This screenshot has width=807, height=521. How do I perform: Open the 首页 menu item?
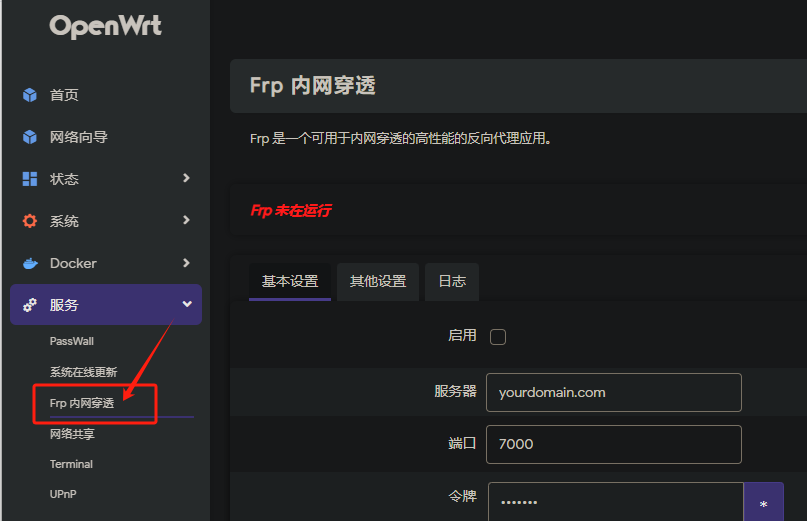[64, 95]
